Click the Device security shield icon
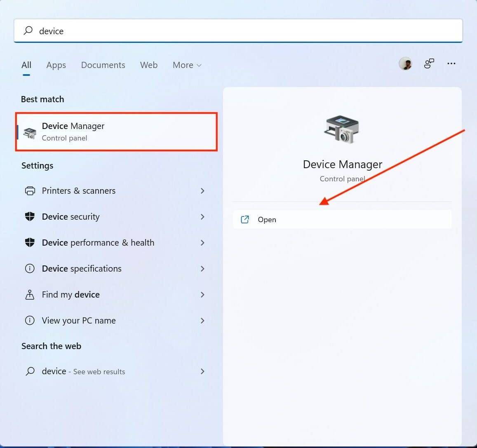 [x=30, y=216]
